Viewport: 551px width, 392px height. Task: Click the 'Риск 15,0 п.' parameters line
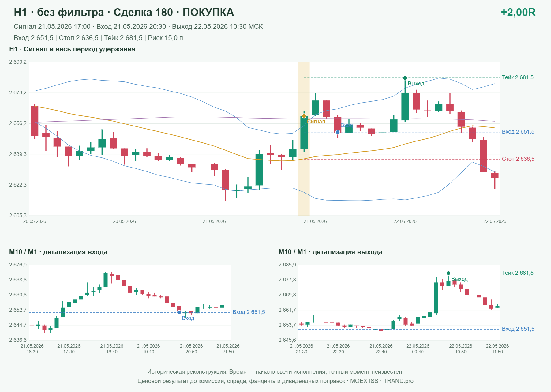[x=99, y=38]
